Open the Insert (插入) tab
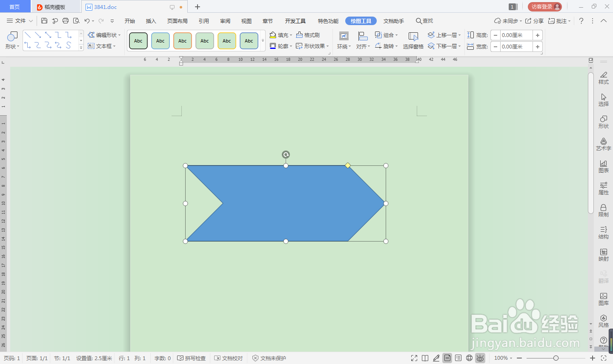Image resolution: width=613 pixels, height=364 pixels. [x=151, y=21]
